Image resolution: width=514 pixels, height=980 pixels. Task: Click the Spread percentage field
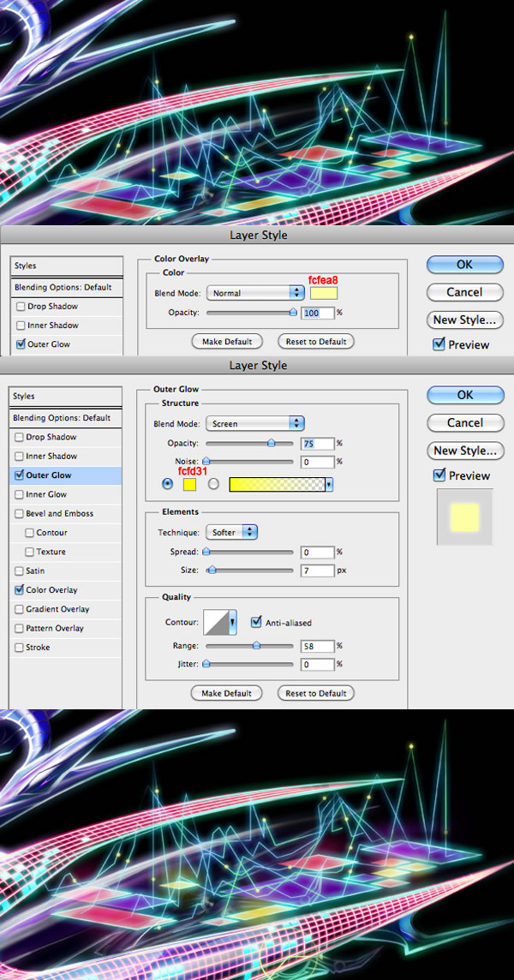[x=318, y=553]
